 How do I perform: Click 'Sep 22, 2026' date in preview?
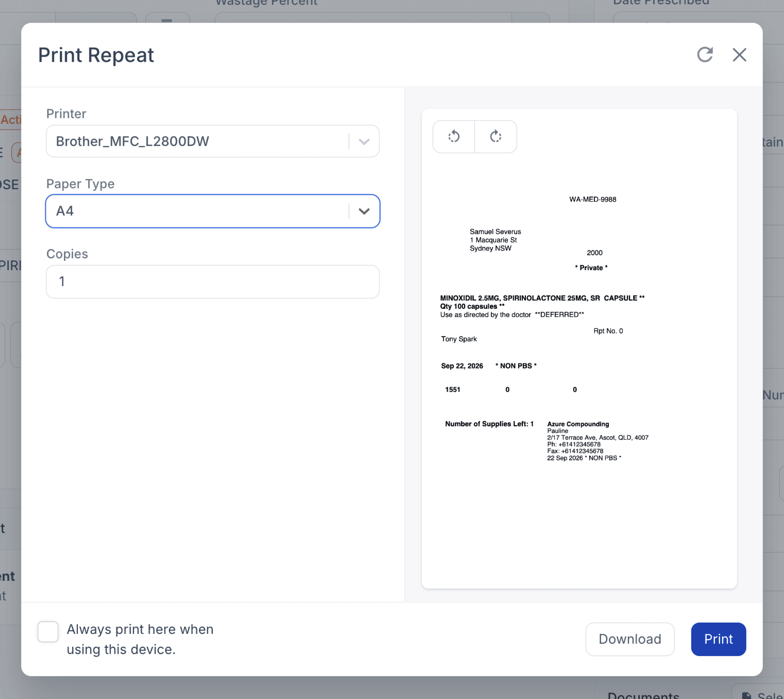pos(462,366)
